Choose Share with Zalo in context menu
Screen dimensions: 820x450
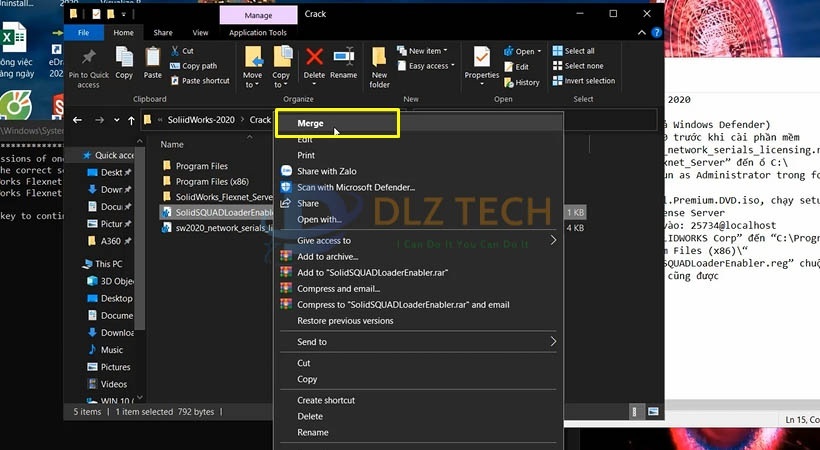(x=326, y=171)
